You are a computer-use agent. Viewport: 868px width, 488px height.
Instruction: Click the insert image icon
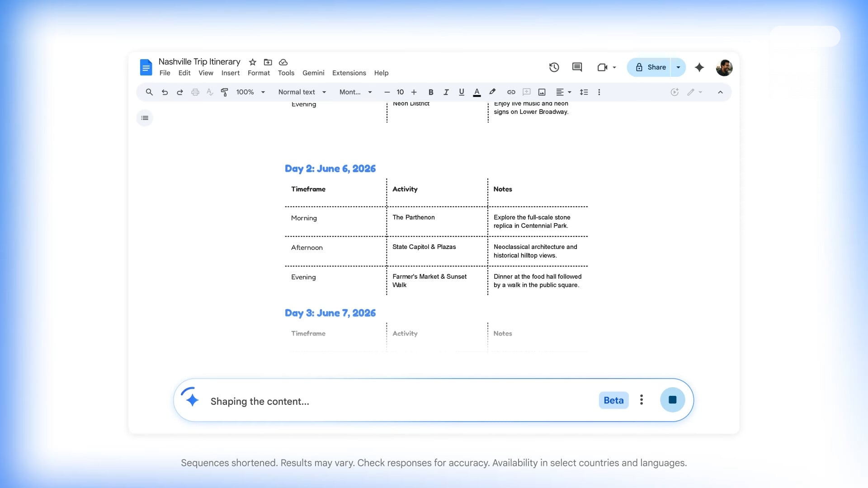tap(542, 92)
